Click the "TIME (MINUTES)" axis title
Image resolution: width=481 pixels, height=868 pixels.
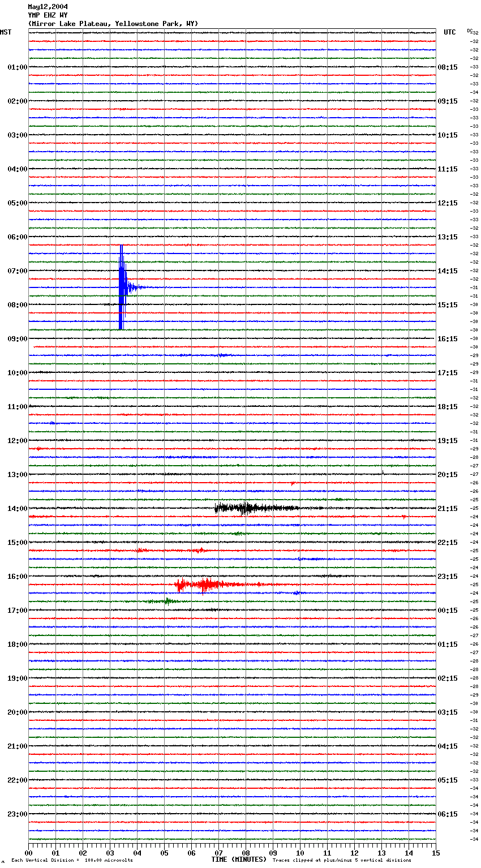click(239, 860)
